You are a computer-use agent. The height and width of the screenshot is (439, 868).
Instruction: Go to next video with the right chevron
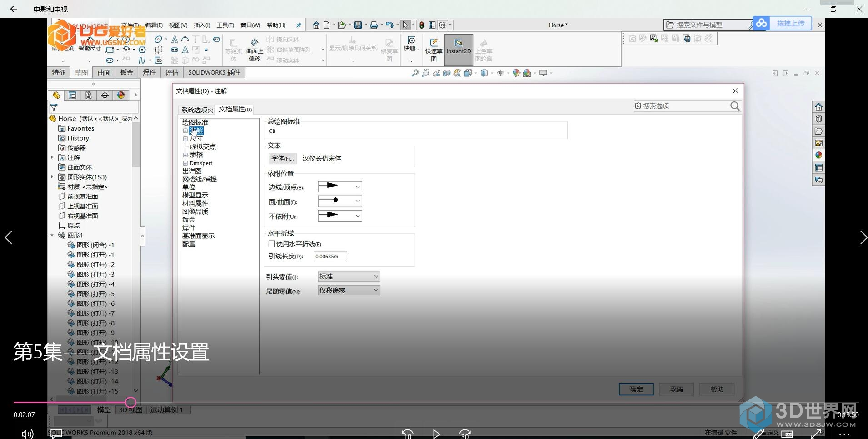pyautogui.click(x=863, y=237)
